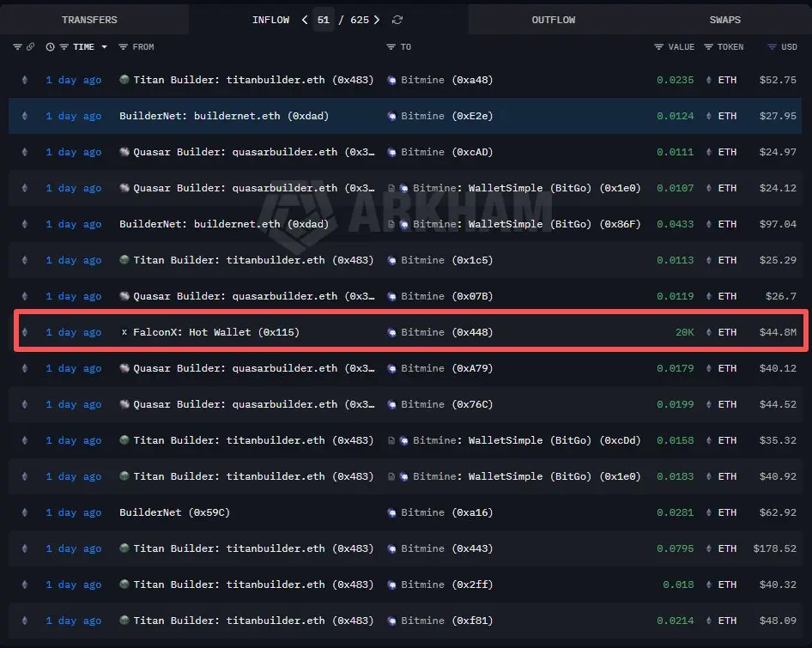Click ETH token icon in $27.95 row
Screen dimensions: 812x648
[x=709, y=116]
